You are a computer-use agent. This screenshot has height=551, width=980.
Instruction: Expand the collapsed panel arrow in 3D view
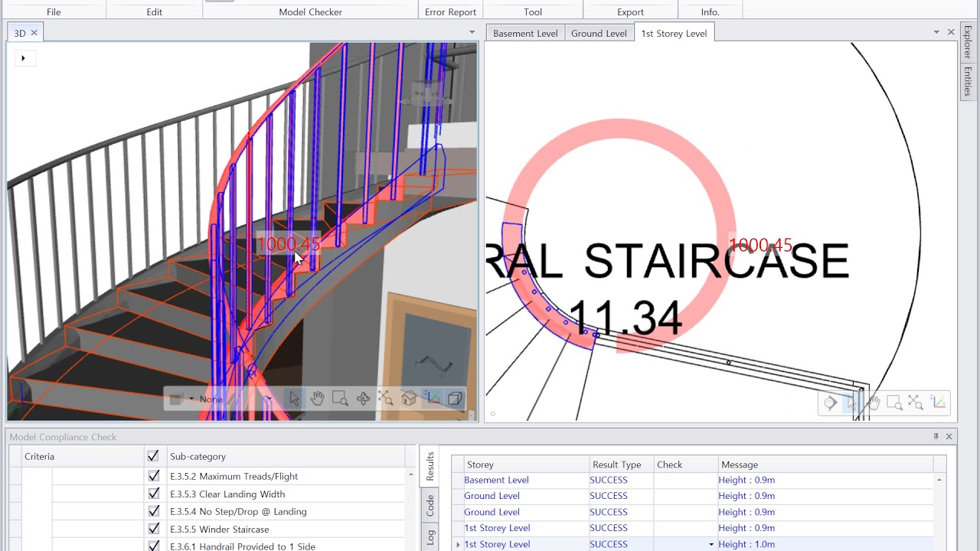coord(23,58)
